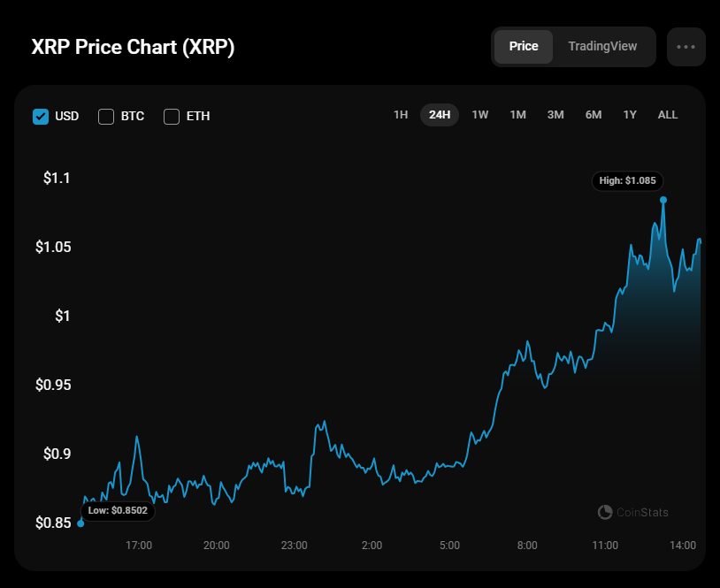Uncheck the USD currency checkbox
Image resolution: width=720 pixels, height=588 pixels.
click(x=41, y=116)
